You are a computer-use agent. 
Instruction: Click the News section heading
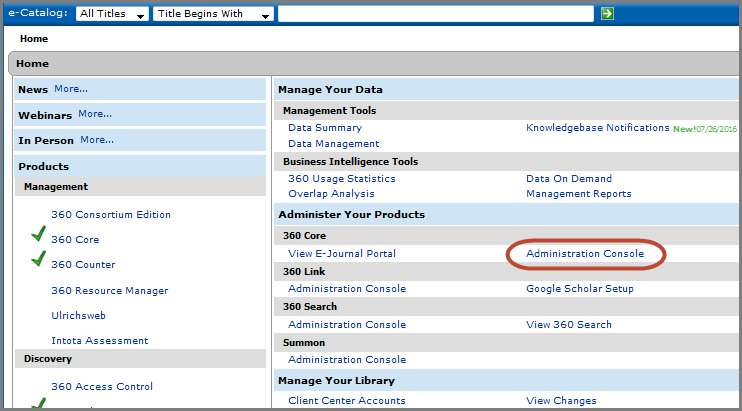click(33, 89)
